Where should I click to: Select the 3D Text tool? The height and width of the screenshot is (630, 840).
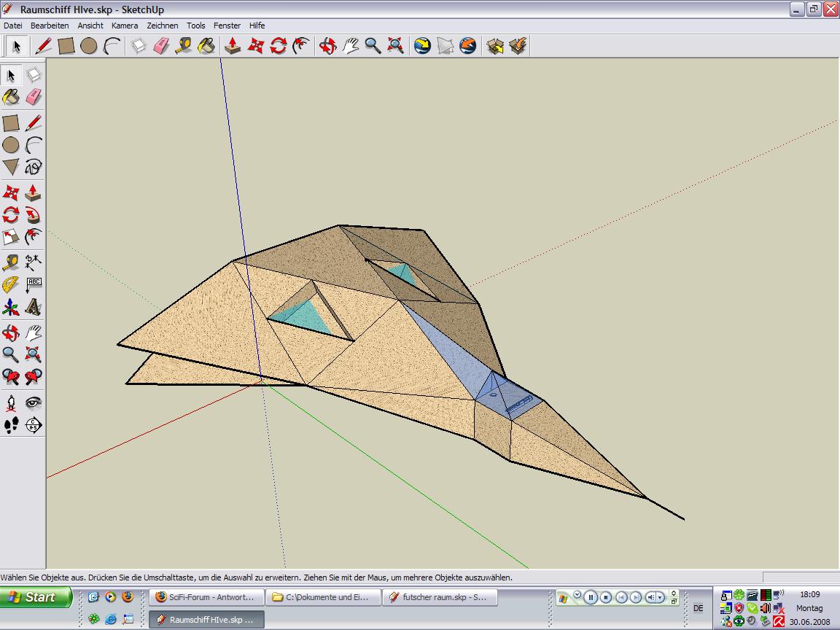34,308
